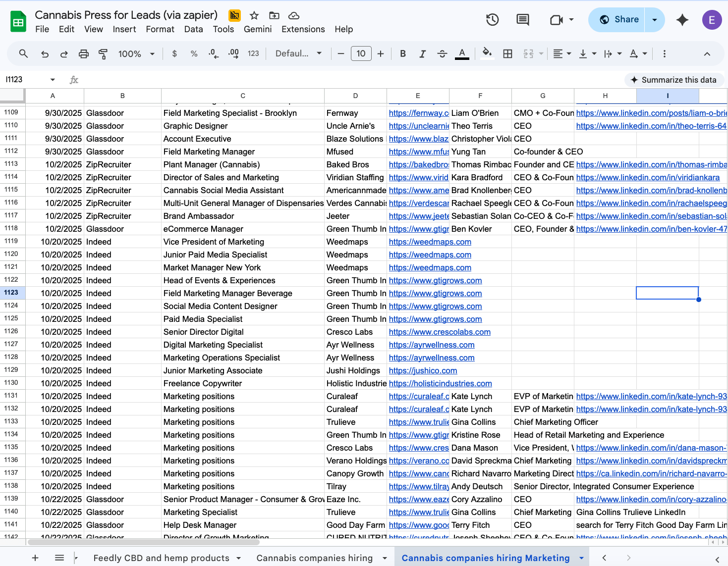Viewport: 728px width, 566px height.
Task: Toggle bold formatting
Action: click(x=403, y=53)
